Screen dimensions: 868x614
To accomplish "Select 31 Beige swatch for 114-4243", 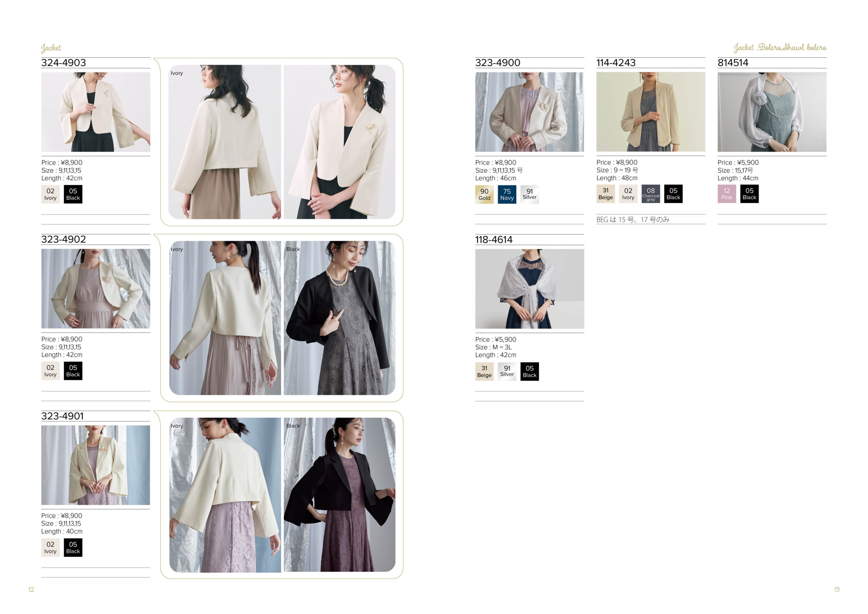I will tap(606, 194).
